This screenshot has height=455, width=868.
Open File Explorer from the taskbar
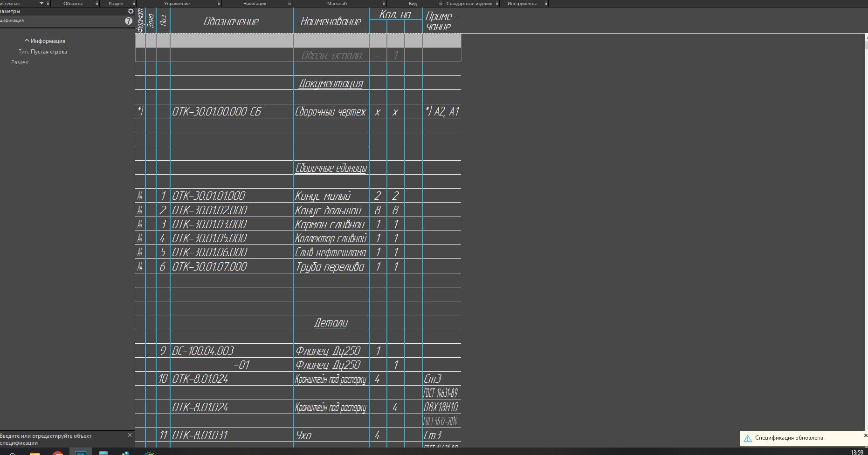(35, 453)
